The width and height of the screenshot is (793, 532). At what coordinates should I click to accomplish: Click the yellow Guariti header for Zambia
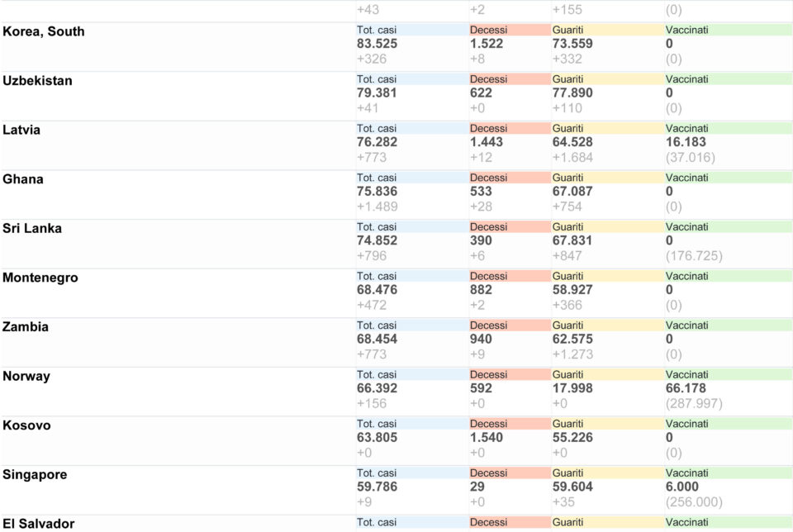click(x=607, y=325)
